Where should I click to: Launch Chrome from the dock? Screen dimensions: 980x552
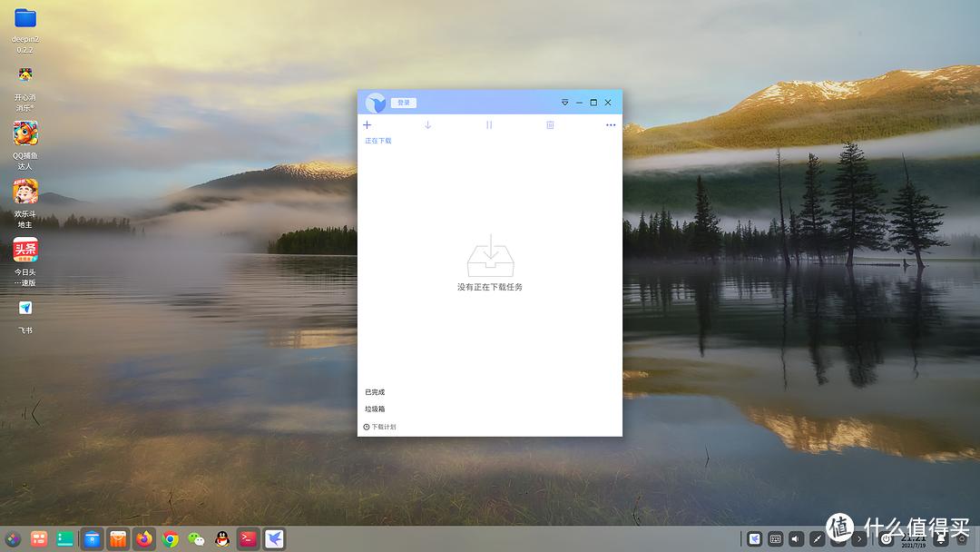click(x=170, y=538)
